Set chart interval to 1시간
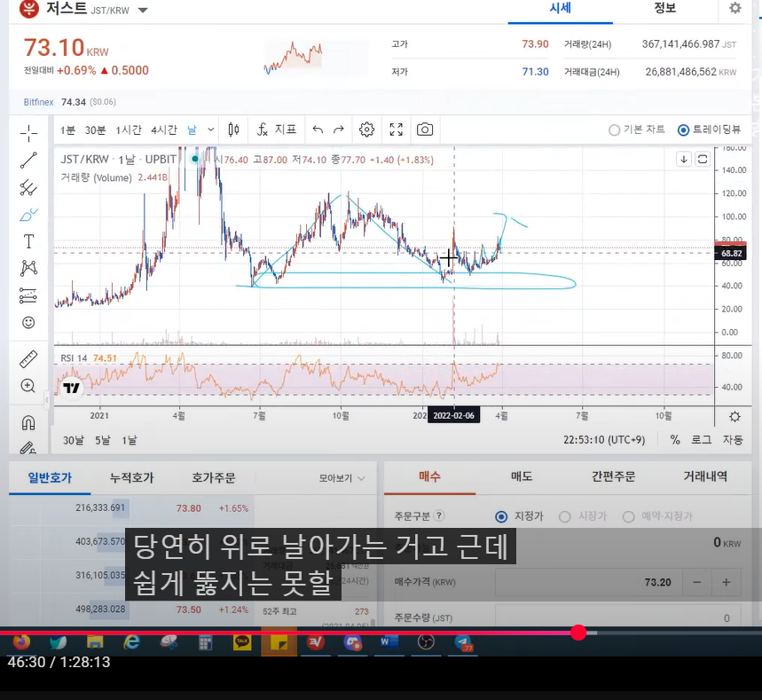This screenshot has height=700, width=762. pos(129,130)
